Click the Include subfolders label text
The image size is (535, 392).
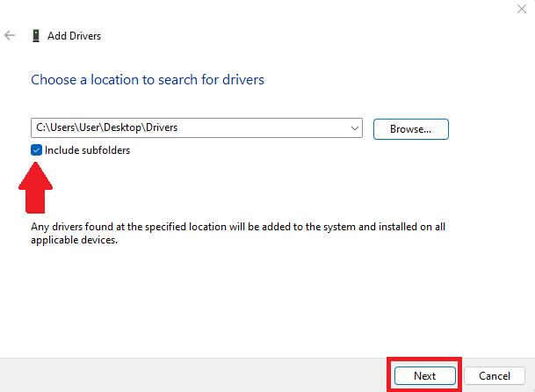87,150
